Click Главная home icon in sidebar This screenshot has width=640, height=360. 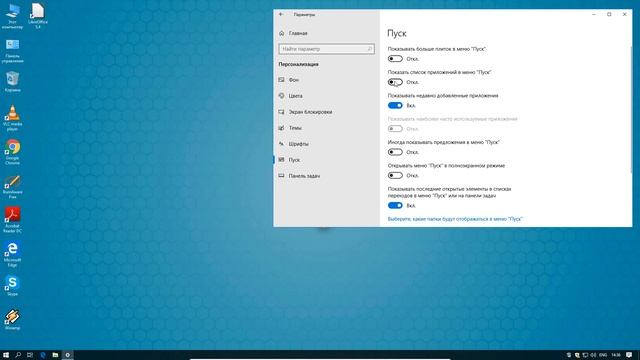pos(282,33)
